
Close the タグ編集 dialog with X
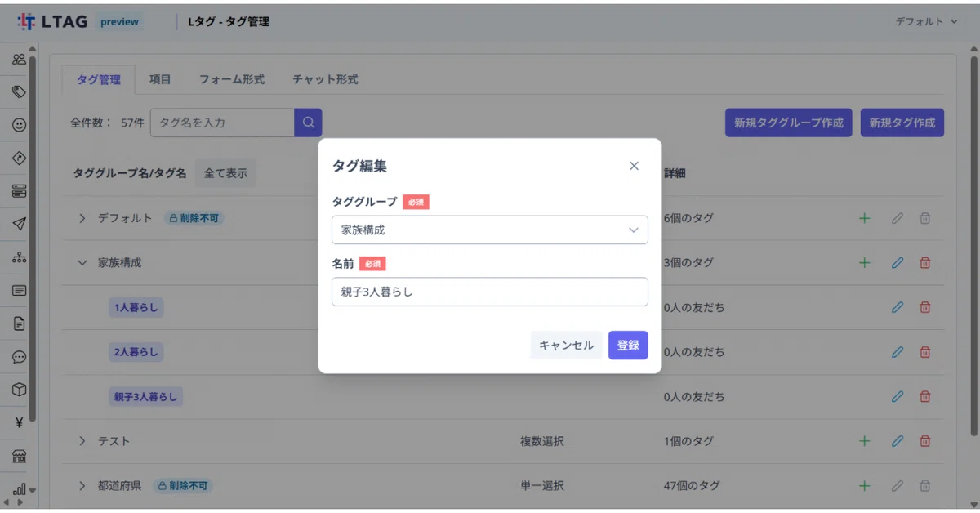tap(634, 166)
